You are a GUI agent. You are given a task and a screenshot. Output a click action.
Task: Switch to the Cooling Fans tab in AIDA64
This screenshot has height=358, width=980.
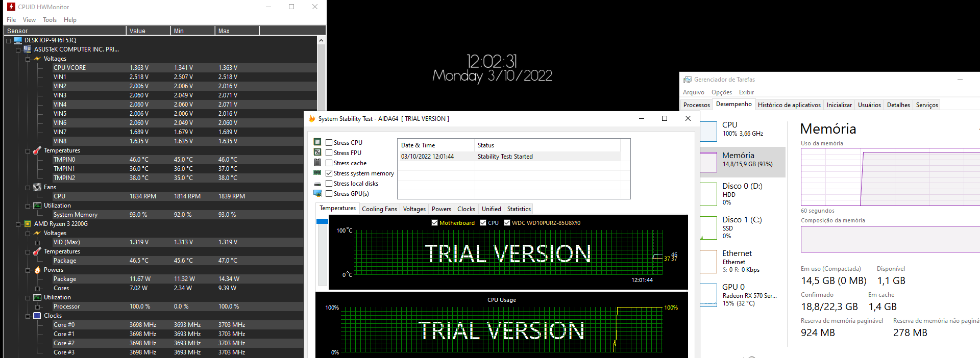[x=379, y=209]
